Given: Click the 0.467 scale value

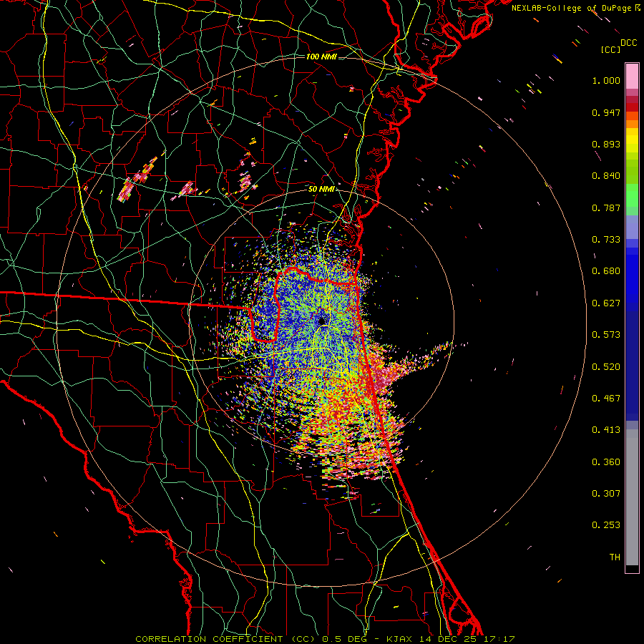Looking at the screenshot, I should tap(606, 399).
